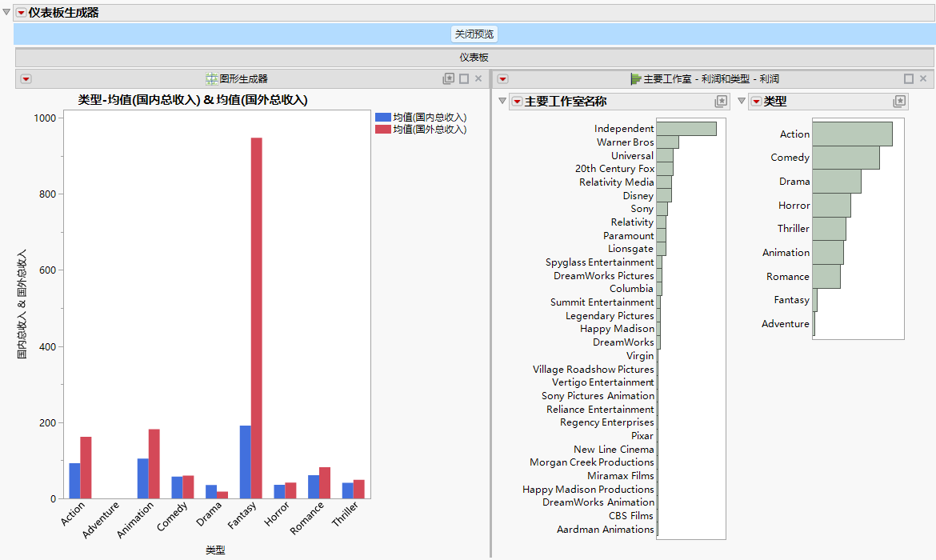Click the x-axis label 类型
936x560 pixels.
215,550
